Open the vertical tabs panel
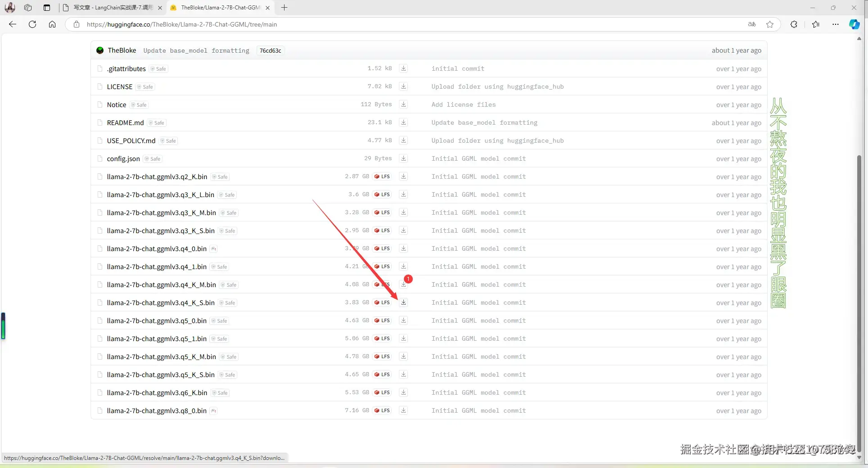 pyautogui.click(x=47, y=8)
